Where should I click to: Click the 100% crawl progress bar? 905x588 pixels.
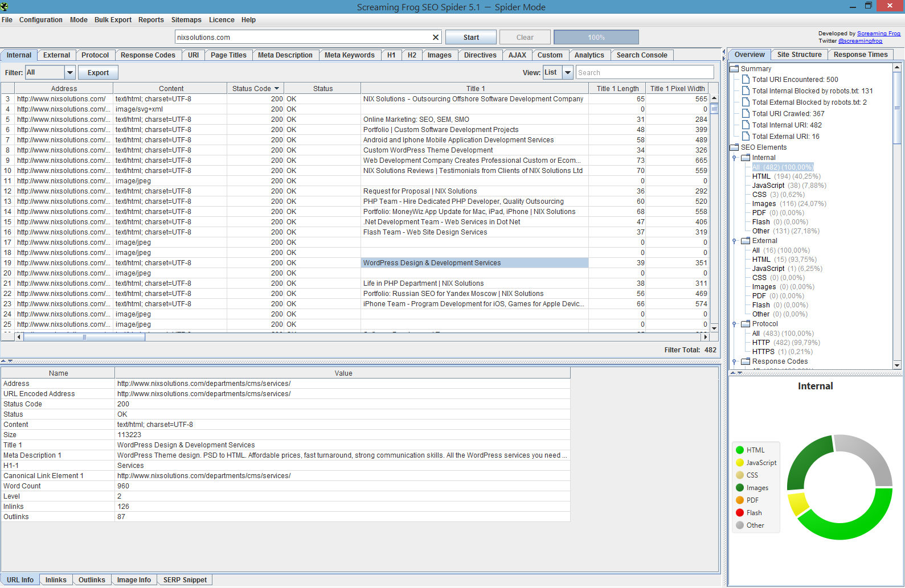point(596,37)
